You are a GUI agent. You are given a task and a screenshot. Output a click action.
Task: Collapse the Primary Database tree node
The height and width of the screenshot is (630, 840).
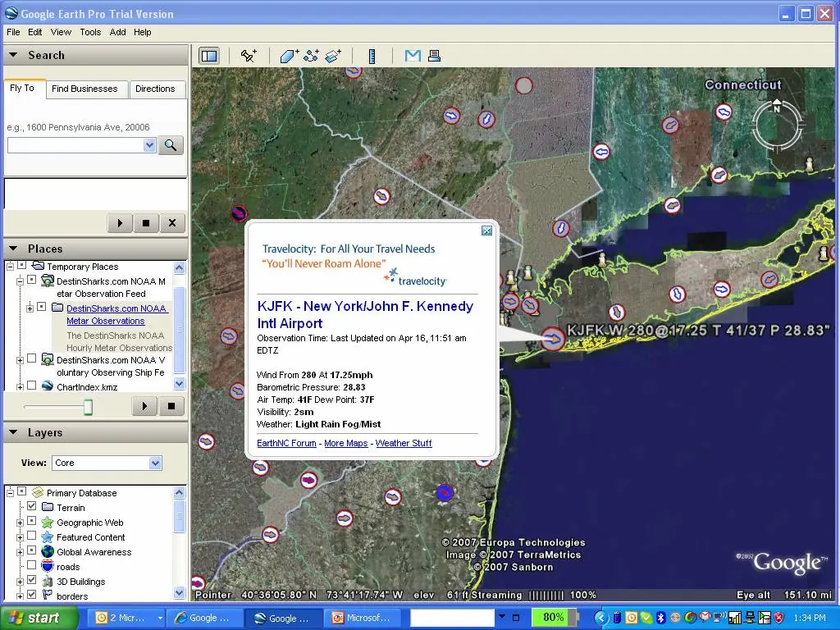click(x=10, y=492)
